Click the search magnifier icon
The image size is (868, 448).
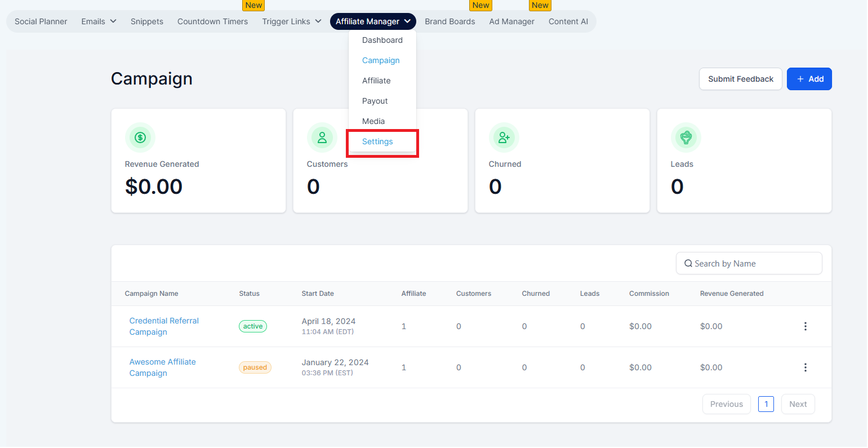[688, 263]
